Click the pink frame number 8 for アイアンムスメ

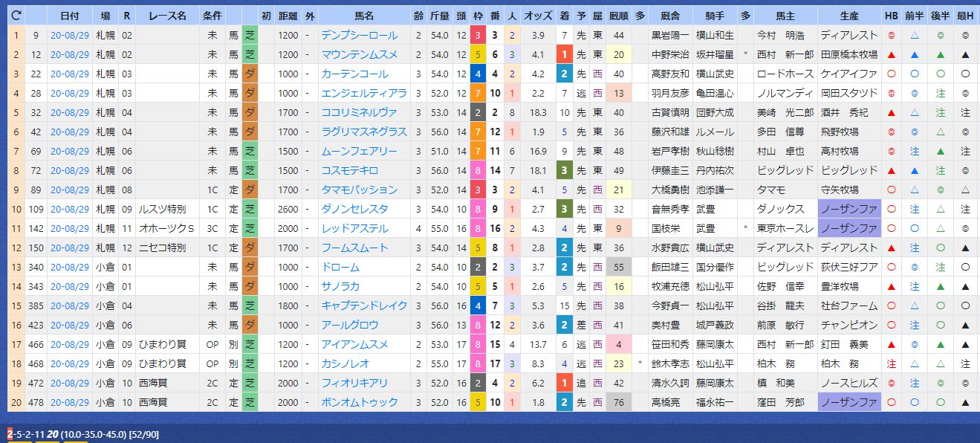478,344
